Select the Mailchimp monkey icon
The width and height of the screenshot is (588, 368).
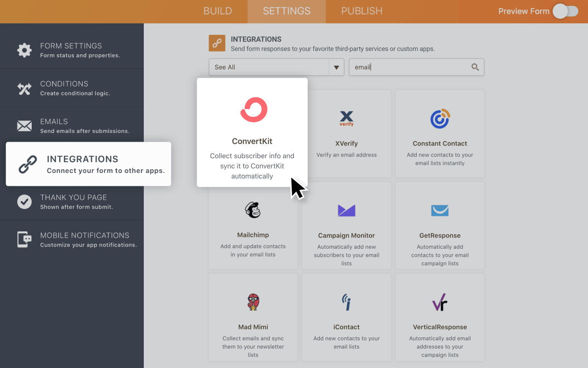(x=253, y=210)
